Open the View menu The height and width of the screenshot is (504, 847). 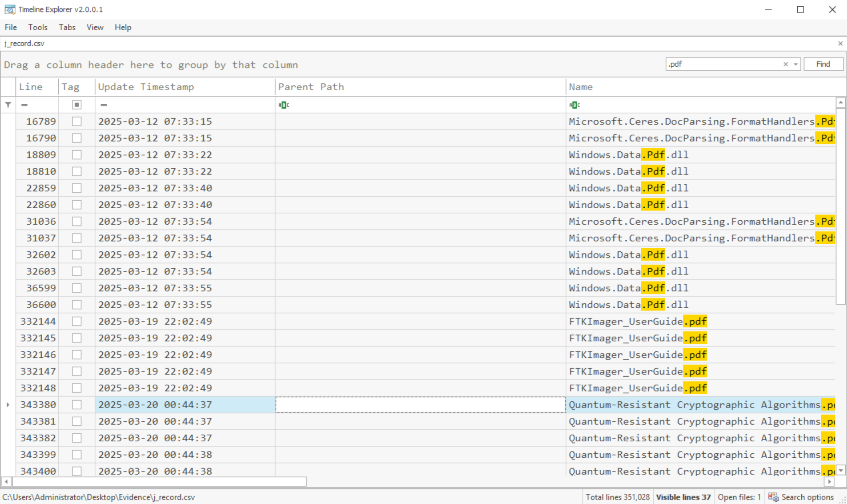point(95,28)
